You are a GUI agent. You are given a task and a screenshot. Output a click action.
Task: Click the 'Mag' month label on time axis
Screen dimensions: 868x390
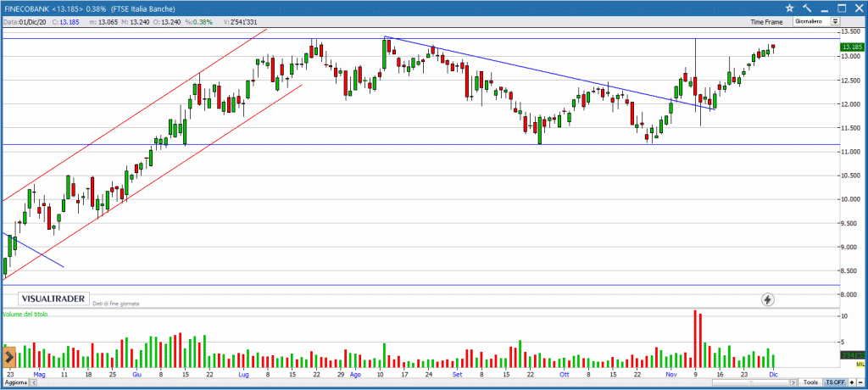tap(39, 375)
